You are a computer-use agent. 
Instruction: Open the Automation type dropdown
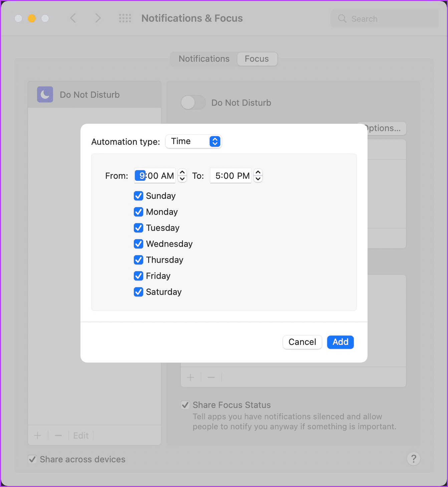(194, 141)
